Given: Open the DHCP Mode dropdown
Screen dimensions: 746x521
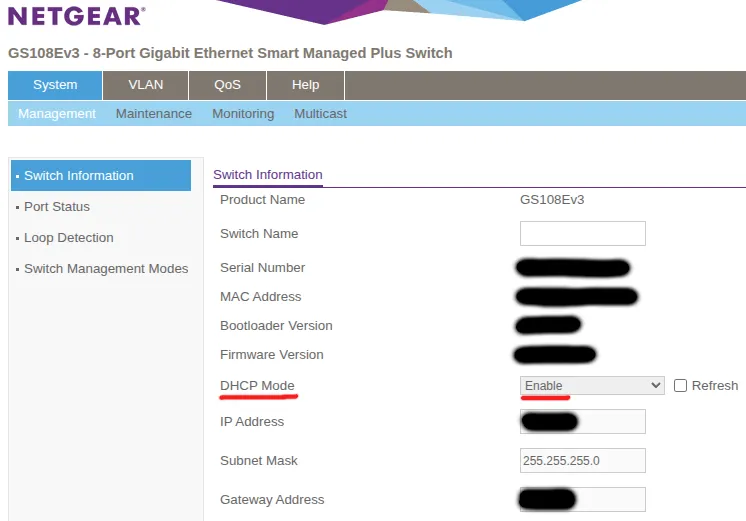Looking at the screenshot, I should pos(592,385).
